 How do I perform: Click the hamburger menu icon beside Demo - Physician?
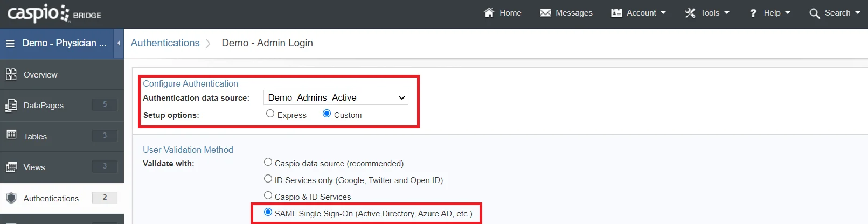(10, 43)
